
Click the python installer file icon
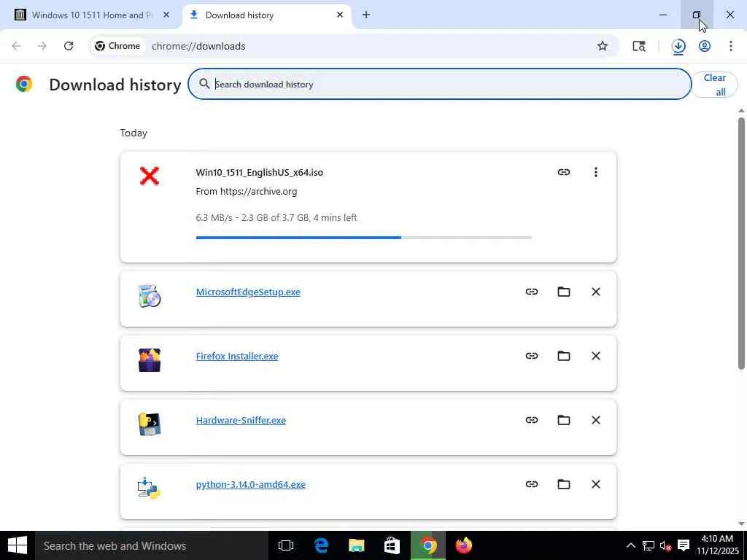click(149, 488)
